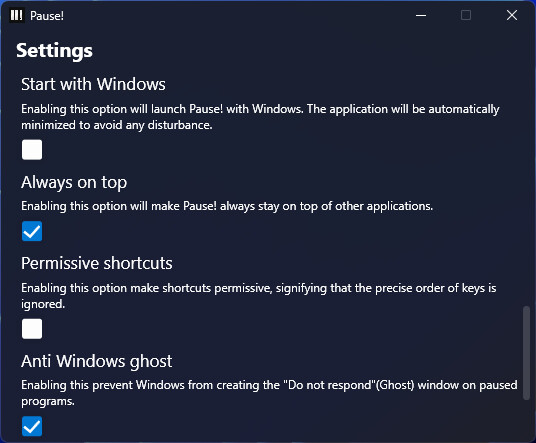The image size is (536, 443).
Task: Click the disabled maximize window icon
Action: [x=466, y=15]
